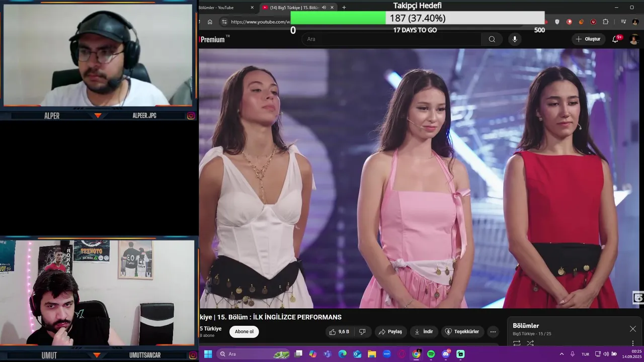Open Discord from the taskbar
Image resolution: width=644 pixels, height=362 pixels.
[446, 354]
